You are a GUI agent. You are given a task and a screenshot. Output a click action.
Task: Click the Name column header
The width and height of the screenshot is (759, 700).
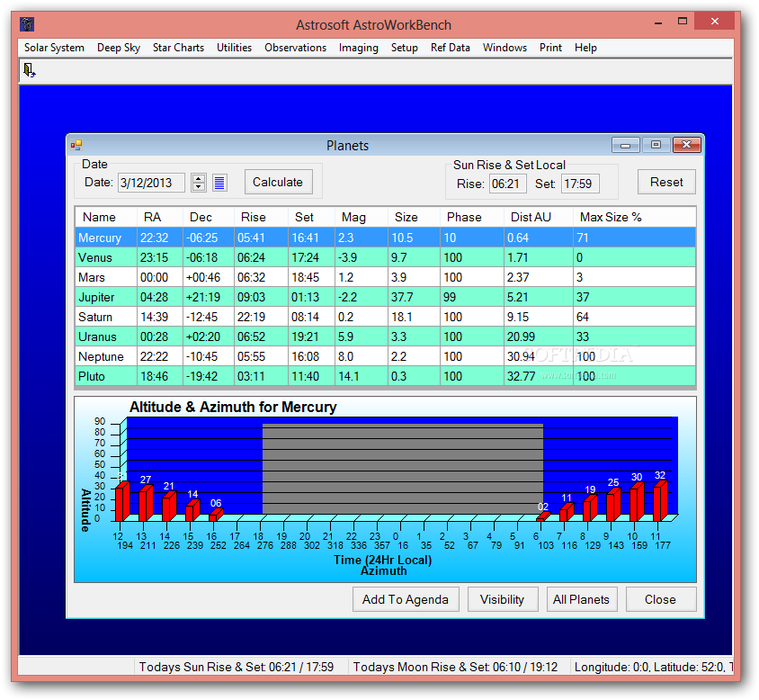pyautogui.click(x=106, y=217)
